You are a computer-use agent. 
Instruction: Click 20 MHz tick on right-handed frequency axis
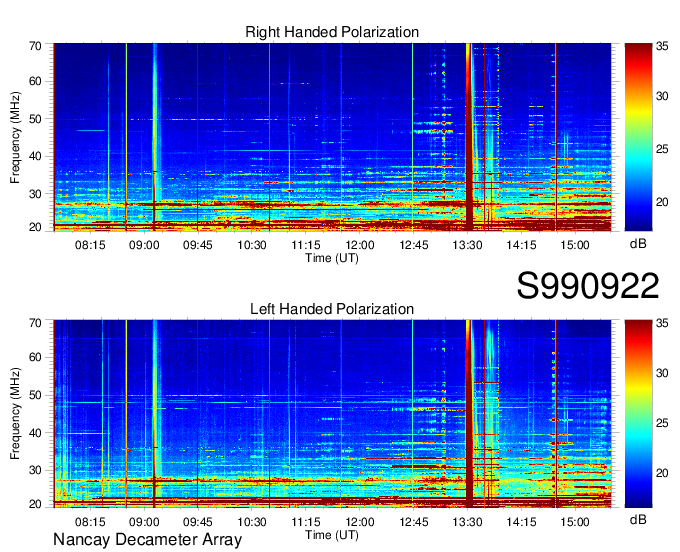35,227
